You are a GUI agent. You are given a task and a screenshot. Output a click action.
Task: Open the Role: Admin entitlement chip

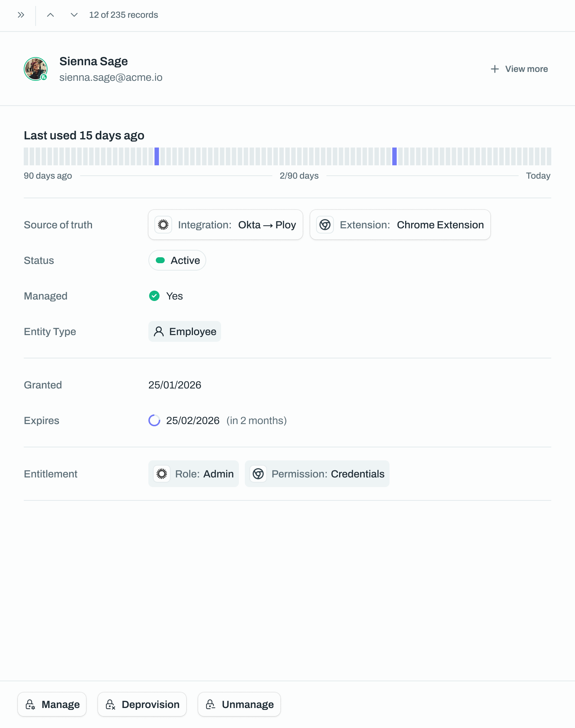click(194, 474)
